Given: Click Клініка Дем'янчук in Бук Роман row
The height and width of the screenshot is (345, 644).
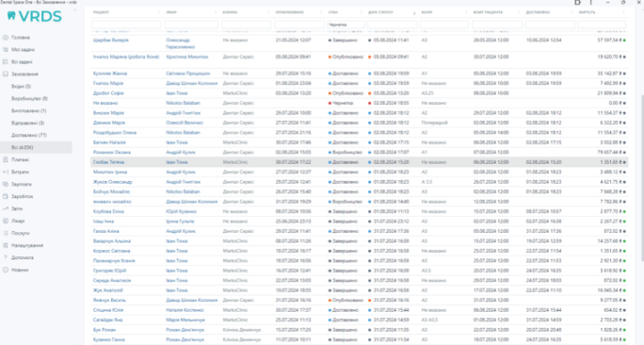Looking at the screenshot, I should [242, 330].
